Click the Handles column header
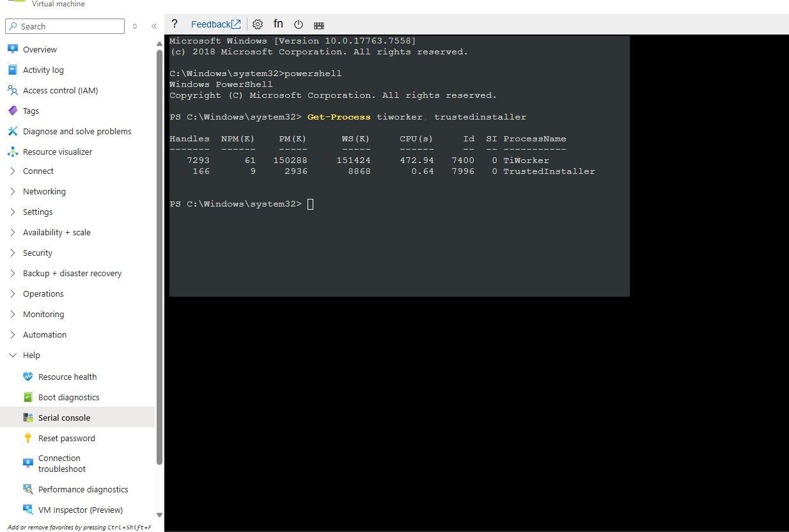Image resolution: width=789 pixels, height=532 pixels. [x=189, y=139]
